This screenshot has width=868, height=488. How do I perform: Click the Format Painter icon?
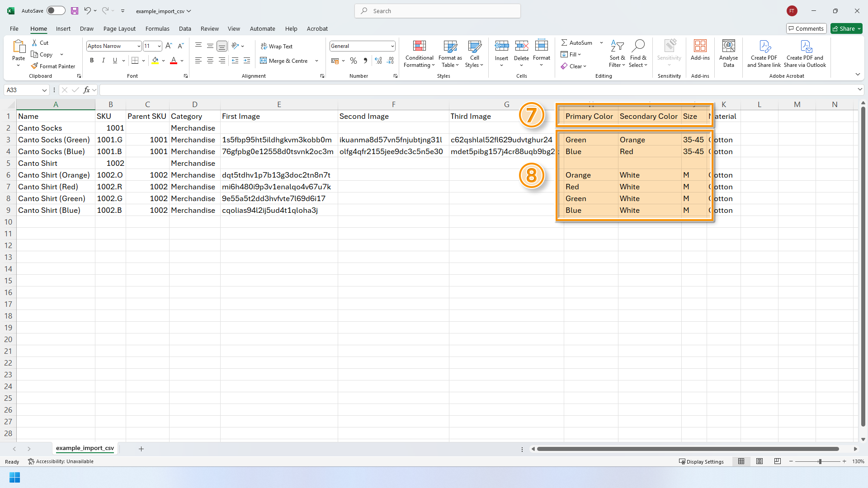35,66
